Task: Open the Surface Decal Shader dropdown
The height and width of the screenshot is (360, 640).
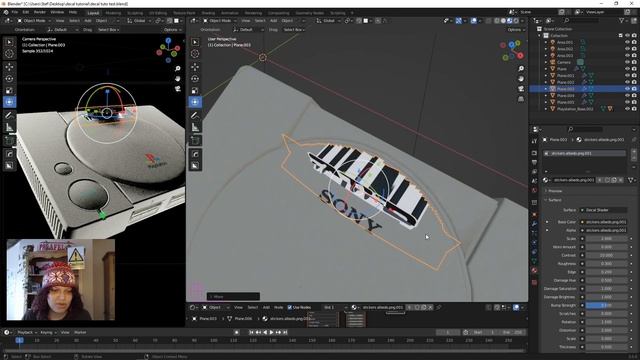Action: point(603,210)
